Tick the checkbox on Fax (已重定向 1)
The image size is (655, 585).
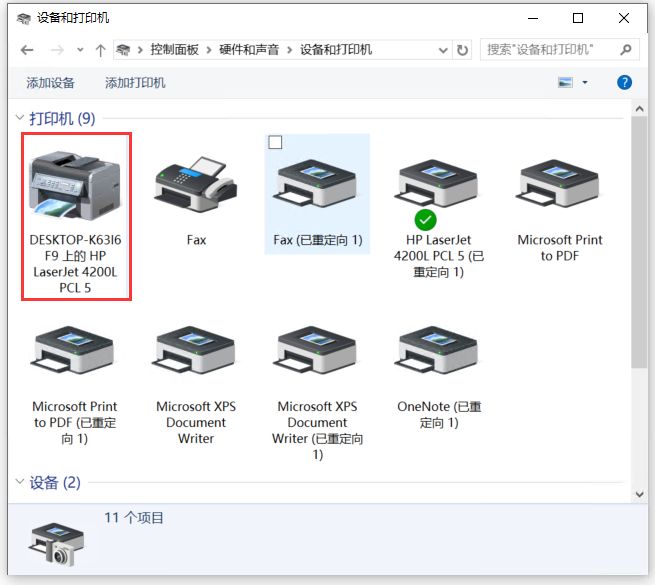pyautogui.click(x=275, y=142)
